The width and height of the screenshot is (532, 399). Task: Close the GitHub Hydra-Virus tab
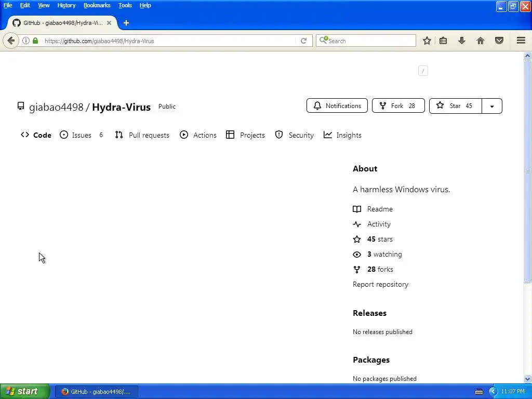109,23
